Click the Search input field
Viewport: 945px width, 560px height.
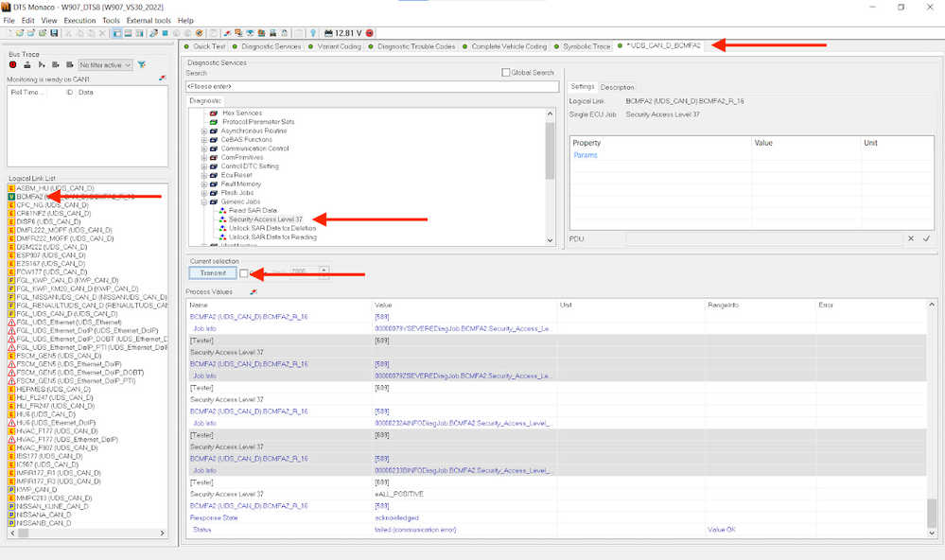pyautogui.click(x=373, y=87)
